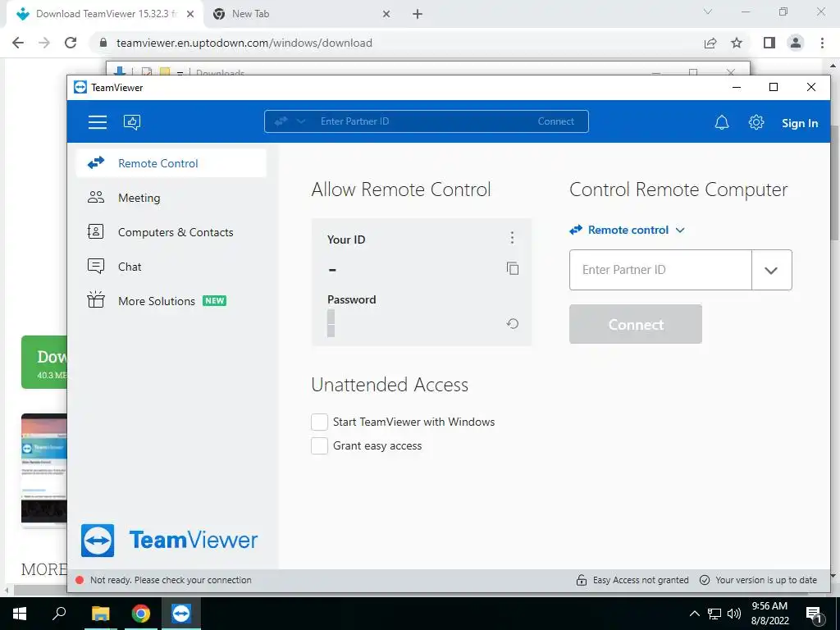Click Connect in the header search bar

point(555,121)
